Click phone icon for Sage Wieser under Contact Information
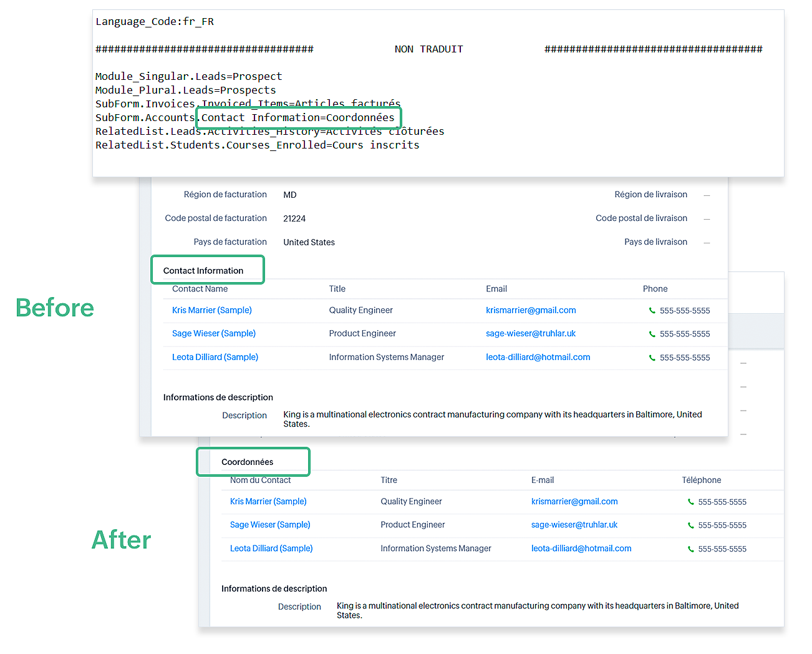Screen dimensions: 812x654 [652, 334]
